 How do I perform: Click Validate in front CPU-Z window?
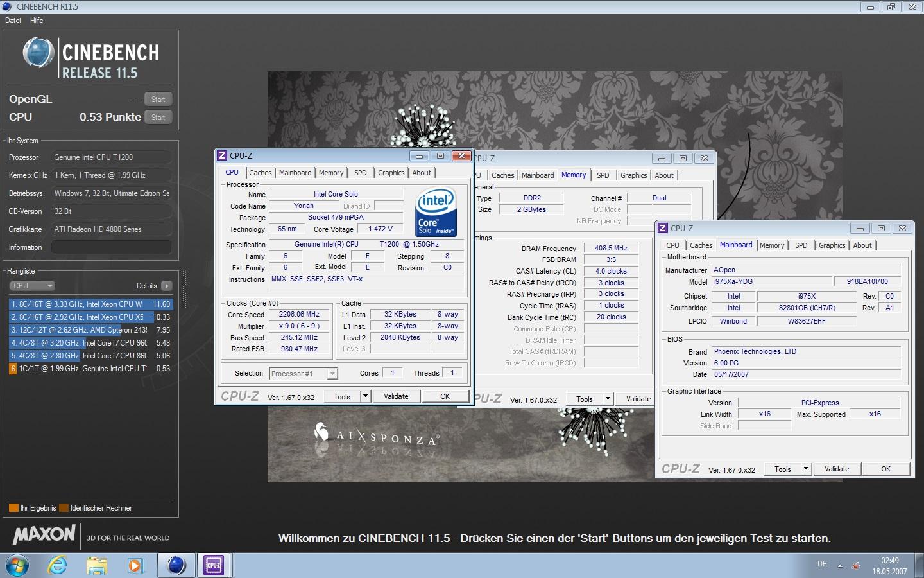(x=396, y=396)
